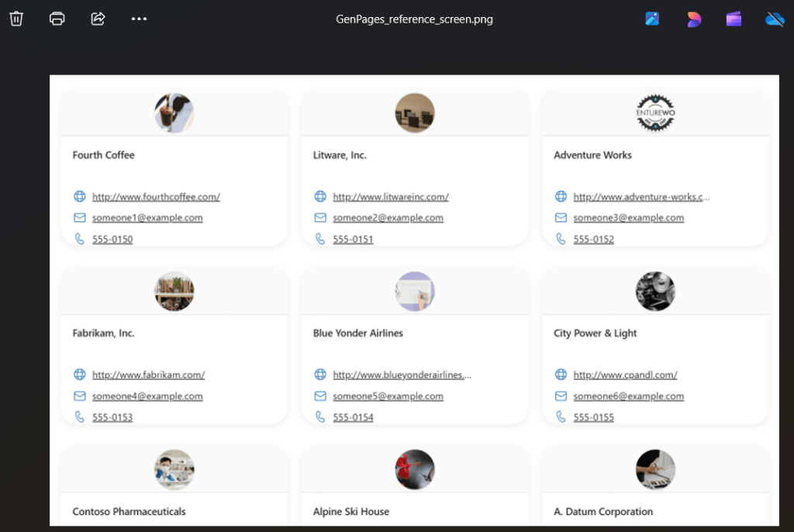Click the someone2@example.com email link

388,218
